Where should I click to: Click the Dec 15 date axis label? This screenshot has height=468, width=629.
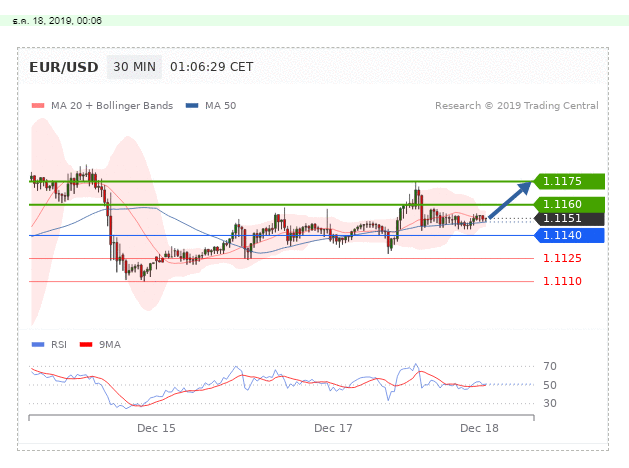coord(156,428)
